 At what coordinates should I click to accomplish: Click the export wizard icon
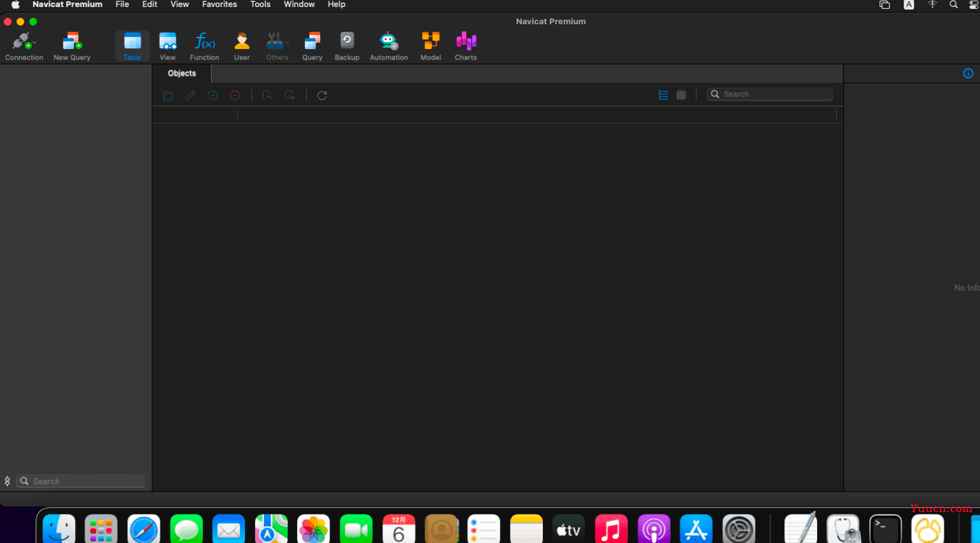coord(290,95)
